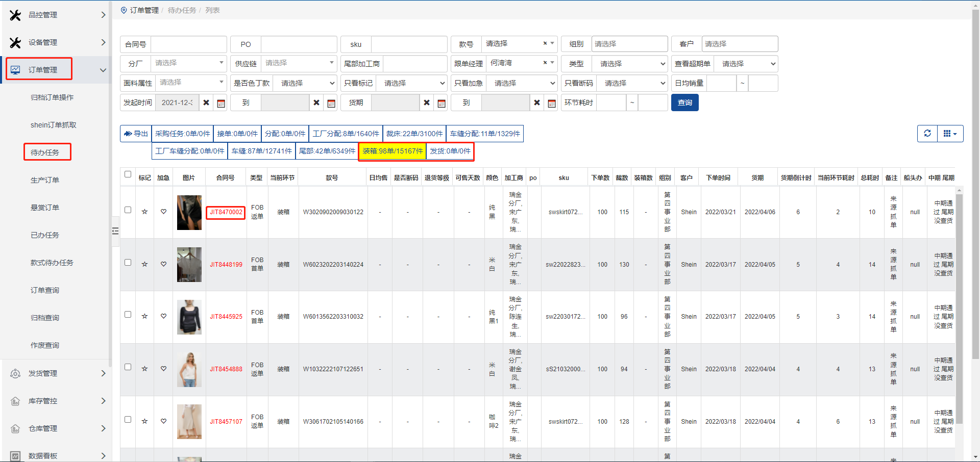This screenshot has height=462, width=980.
Task: Select all rows via header checkbox
Action: click(x=128, y=174)
